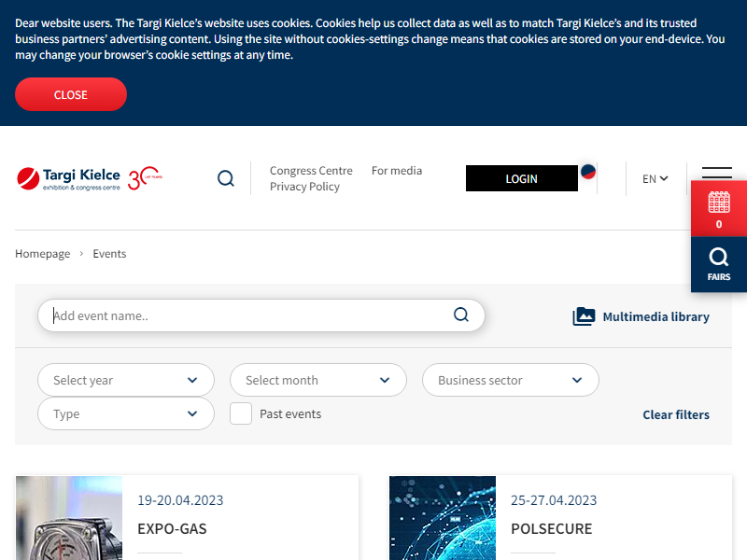Expand the Type dropdown

tap(126, 413)
